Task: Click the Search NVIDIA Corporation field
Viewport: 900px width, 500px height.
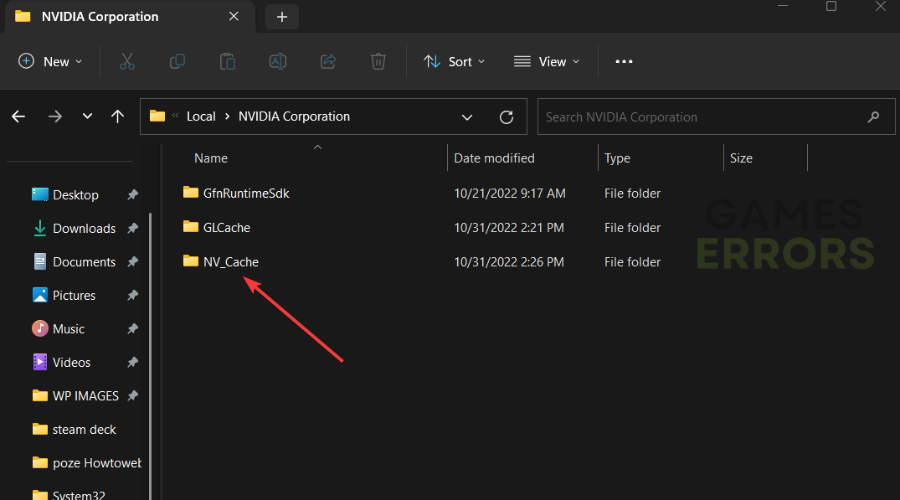Action: [x=700, y=117]
